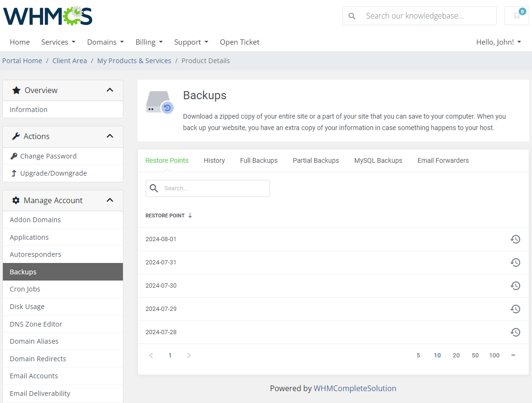Viewport: 532px width, 403px height.
Task: Click the Backups drive icon
Action: coord(160,102)
